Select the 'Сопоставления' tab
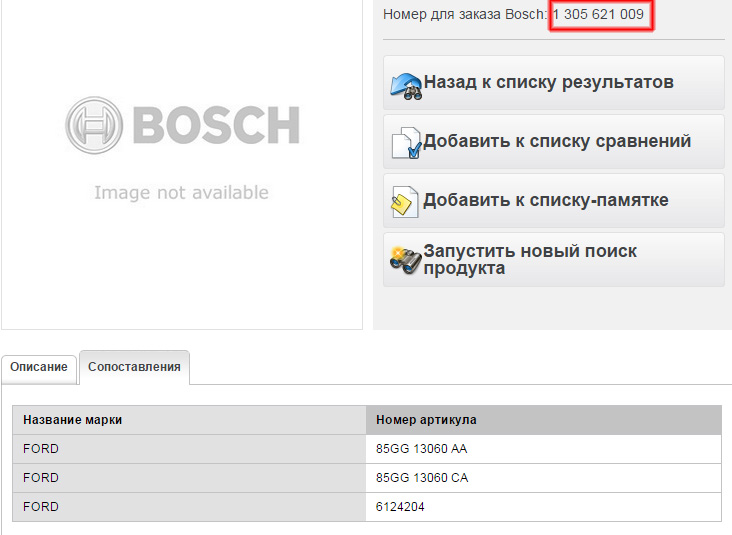The image size is (732, 535). point(134,367)
